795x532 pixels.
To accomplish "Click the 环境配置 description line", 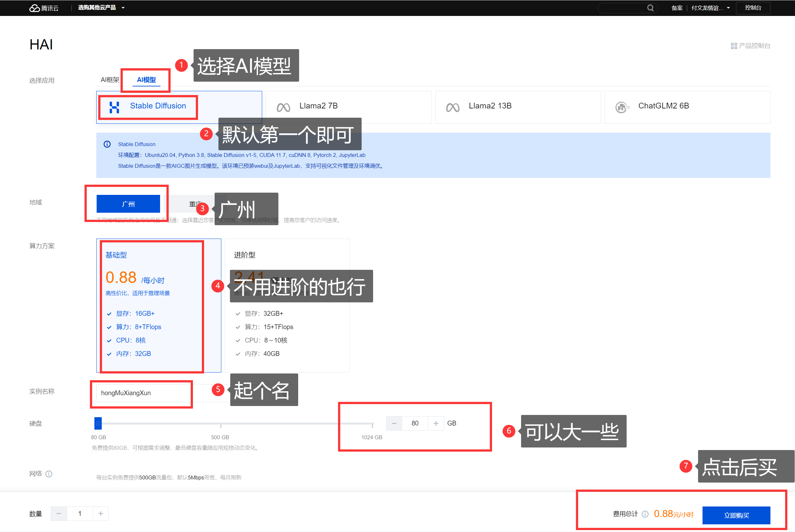I will (x=241, y=155).
